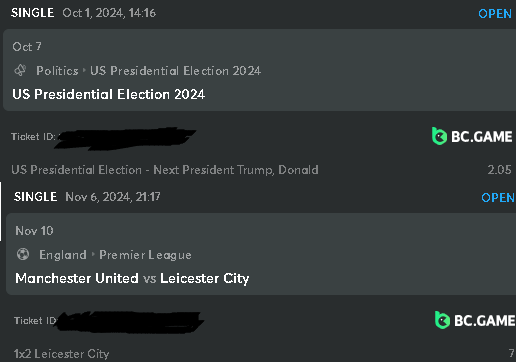The image size is (516, 362).
Task: Click the BC.GAME logo on first ticket
Action: coord(472,136)
